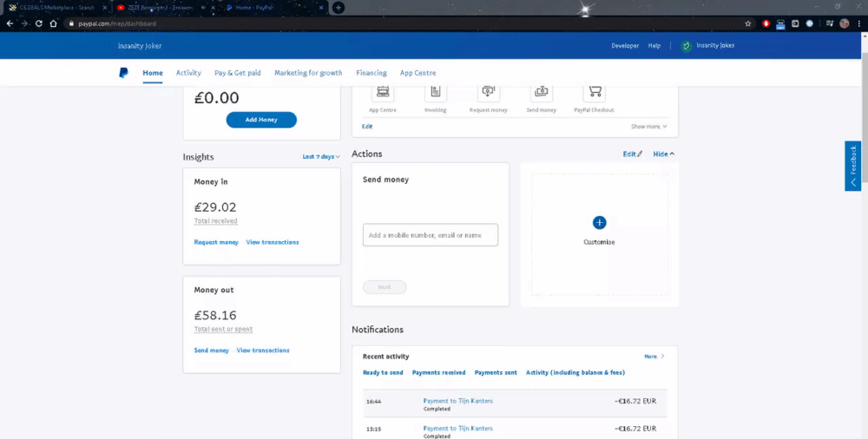Image resolution: width=868 pixels, height=439 pixels.
Task: Show Activity (including balance & fees)
Action: [575, 372]
